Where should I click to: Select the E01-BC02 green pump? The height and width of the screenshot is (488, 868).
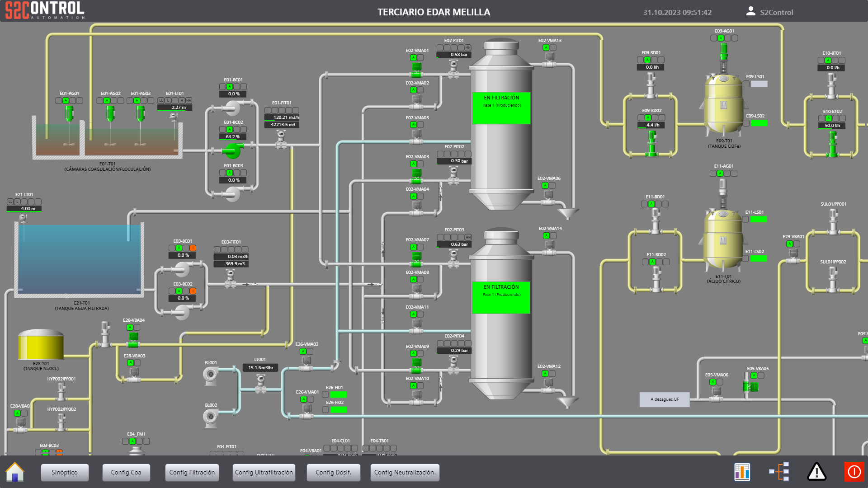(233, 150)
